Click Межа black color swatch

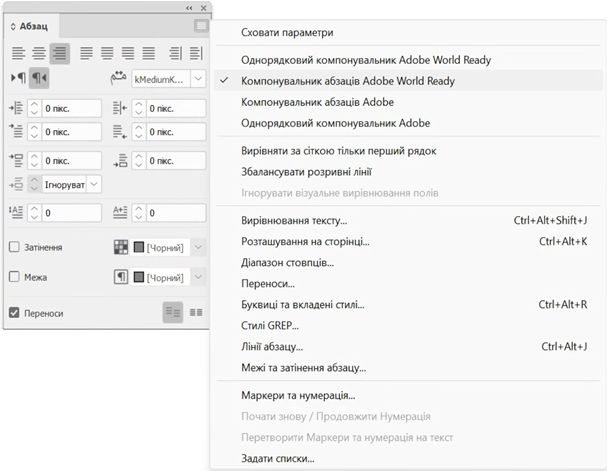coord(139,277)
